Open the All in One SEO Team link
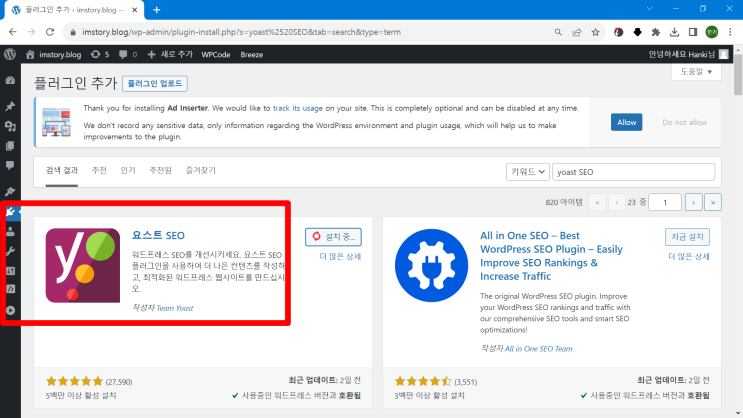Screen dimensions: 743x418 pos(538,349)
